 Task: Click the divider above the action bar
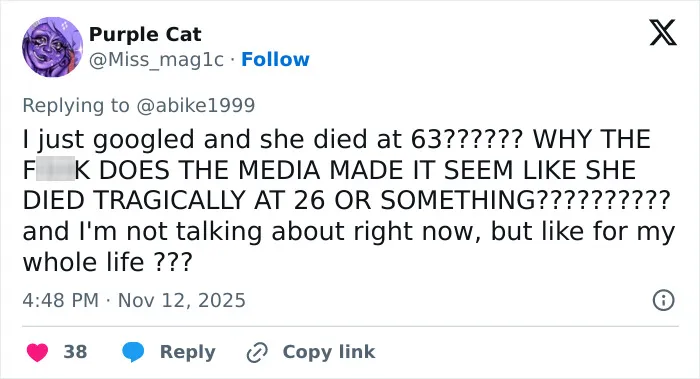[350, 326]
